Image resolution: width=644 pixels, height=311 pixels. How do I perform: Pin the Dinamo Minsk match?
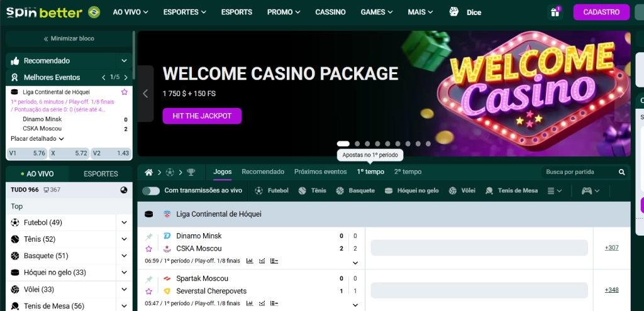148,237
